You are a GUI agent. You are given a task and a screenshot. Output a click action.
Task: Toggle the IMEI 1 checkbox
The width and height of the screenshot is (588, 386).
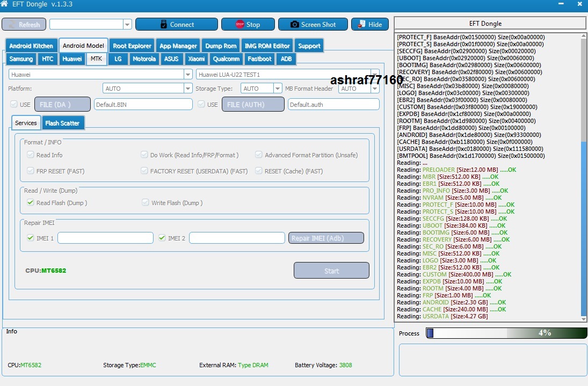(x=31, y=238)
